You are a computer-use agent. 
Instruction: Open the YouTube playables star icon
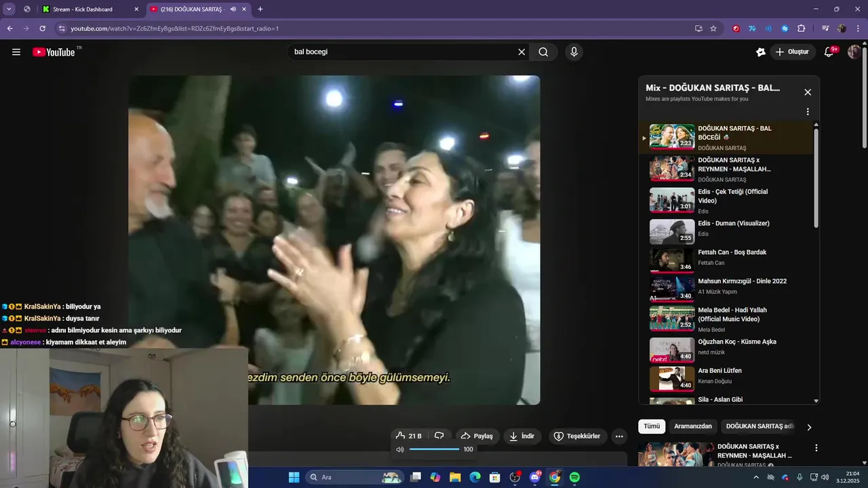[761, 52]
